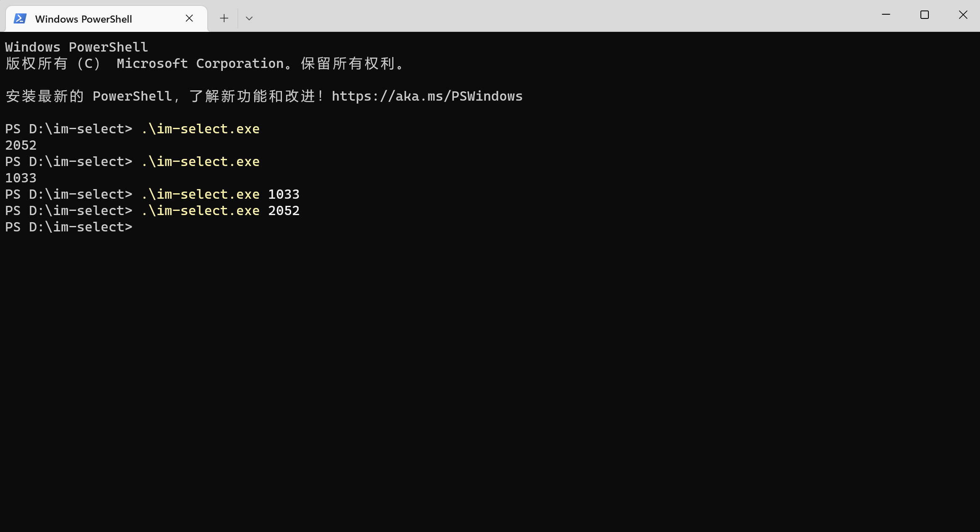Open a new tab with the plus icon
This screenshot has height=532, width=980.
tap(224, 18)
